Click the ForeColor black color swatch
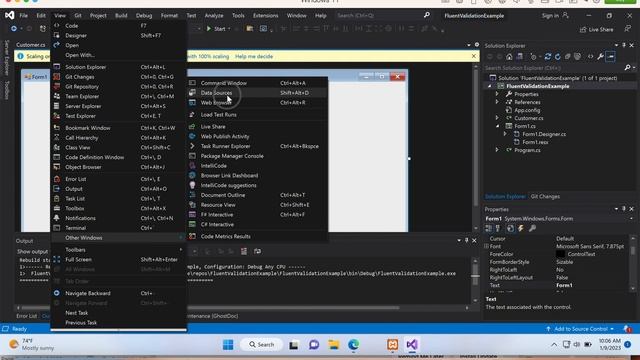The image size is (640, 360). pos(560,254)
